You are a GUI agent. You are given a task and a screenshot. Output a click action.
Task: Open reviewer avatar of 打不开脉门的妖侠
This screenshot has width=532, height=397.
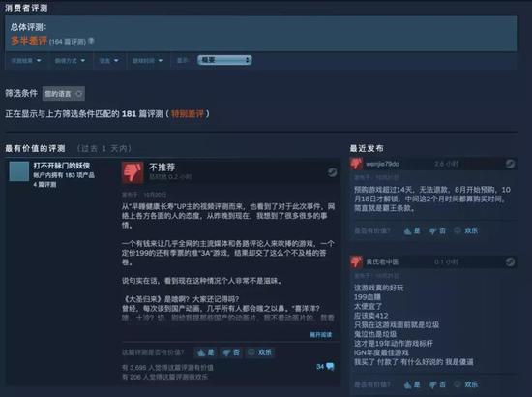coord(19,171)
